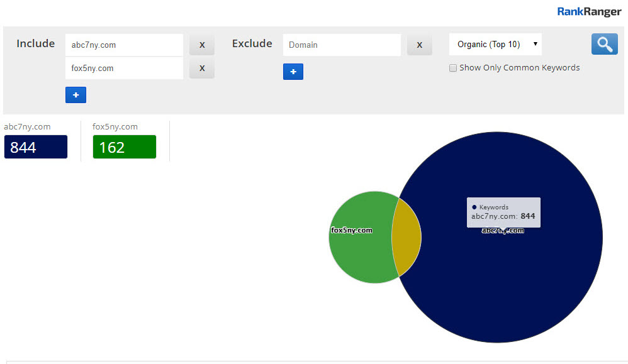The width and height of the screenshot is (628, 364).
Task: Open the Organic (Top 10) dropdown
Action: (x=495, y=45)
